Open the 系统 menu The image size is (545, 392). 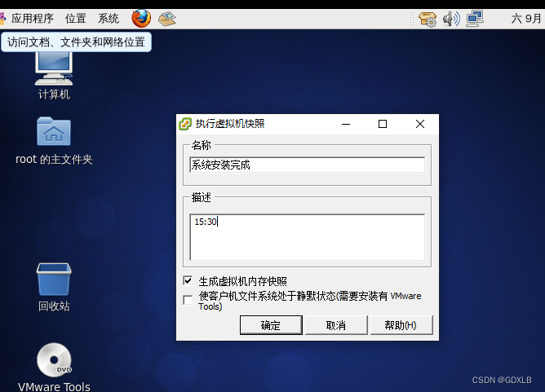coord(108,19)
